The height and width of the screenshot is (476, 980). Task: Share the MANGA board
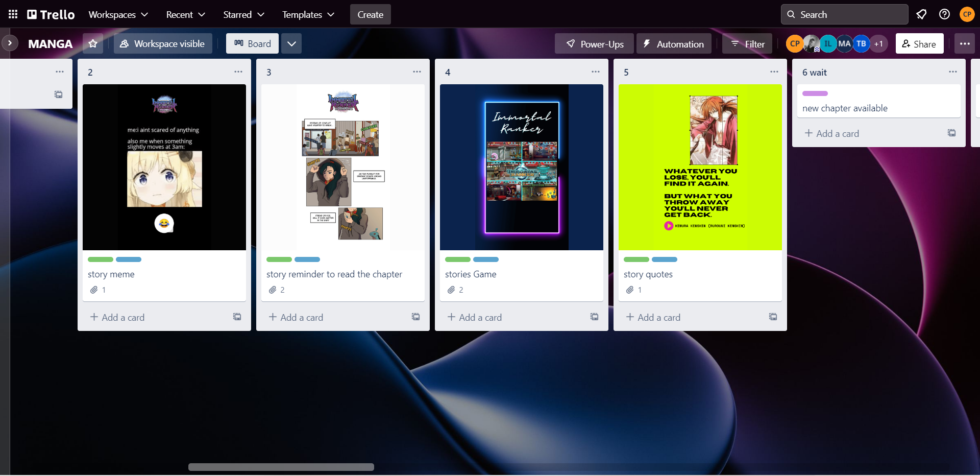919,44
